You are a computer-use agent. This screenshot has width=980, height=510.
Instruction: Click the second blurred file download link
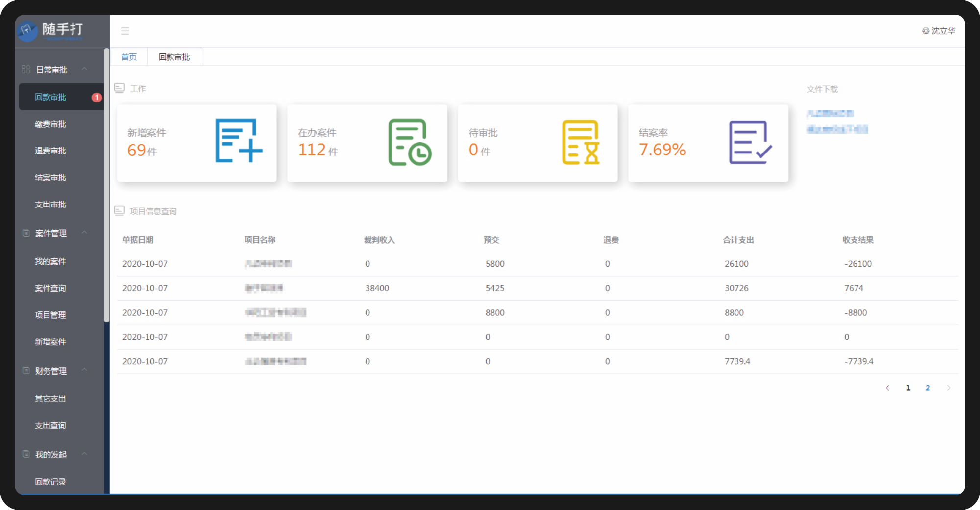click(x=837, y=129)
